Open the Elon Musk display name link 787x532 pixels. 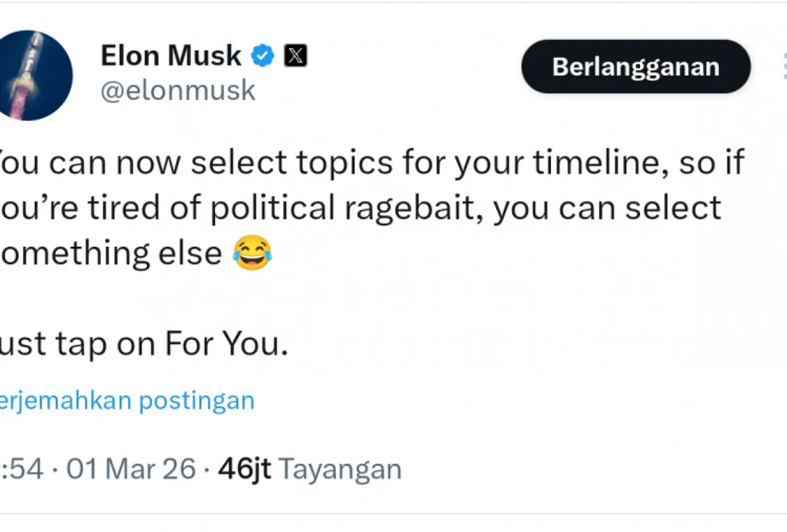coord(171,56)
